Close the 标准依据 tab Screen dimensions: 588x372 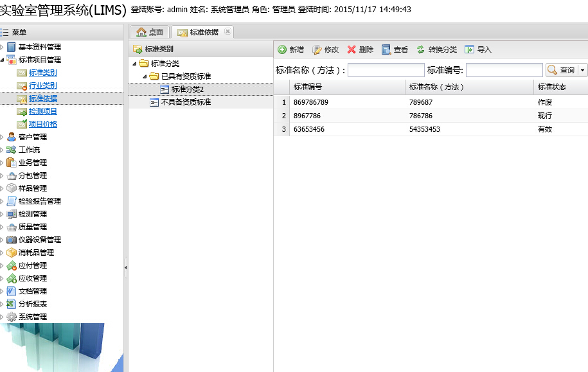click(227, 31)
